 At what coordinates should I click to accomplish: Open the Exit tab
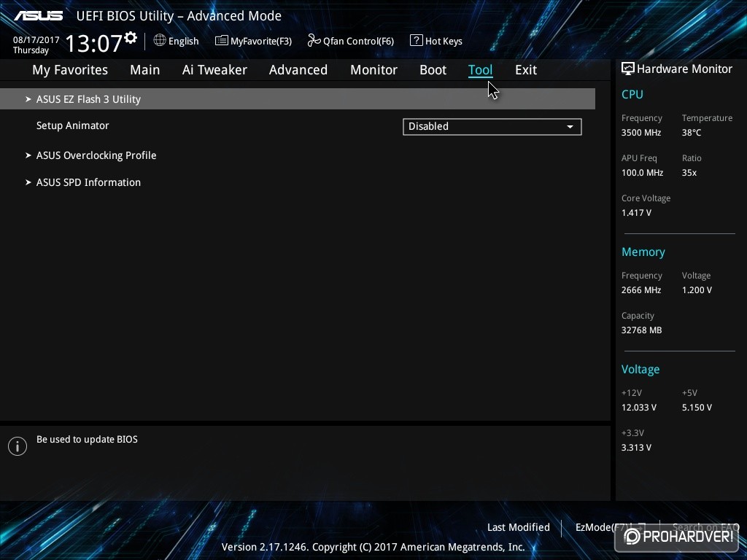tap(526, 70)
